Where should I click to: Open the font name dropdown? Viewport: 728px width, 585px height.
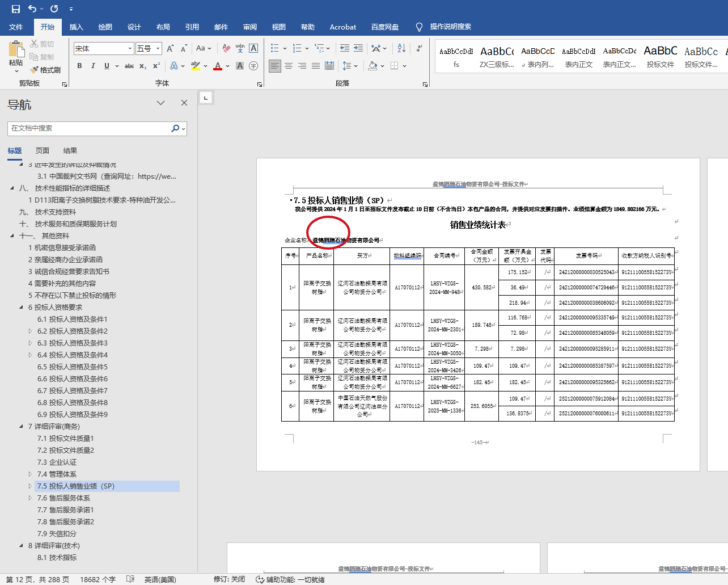(130, 49)
